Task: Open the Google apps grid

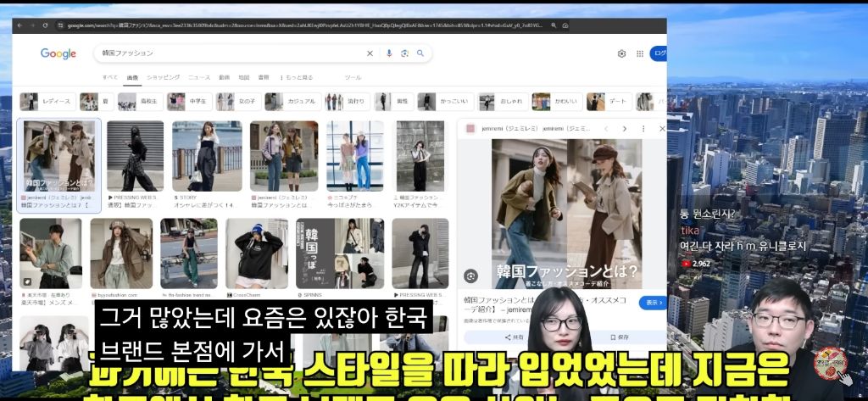Action: point(640,53)
